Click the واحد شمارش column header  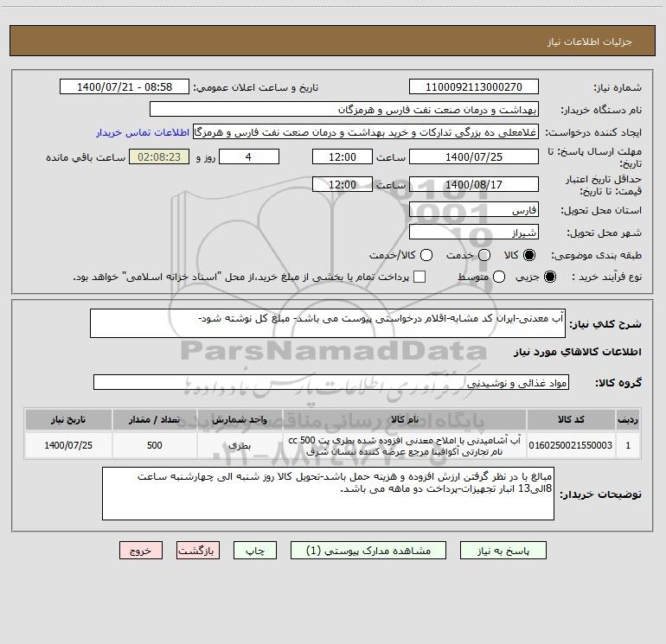tap(240, 419)
